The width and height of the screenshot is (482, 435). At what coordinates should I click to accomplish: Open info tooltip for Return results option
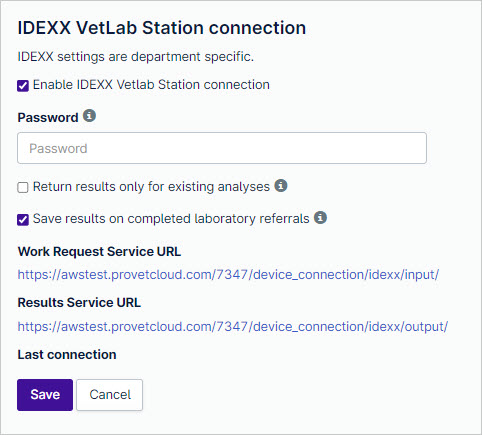(x=281, y=185)
